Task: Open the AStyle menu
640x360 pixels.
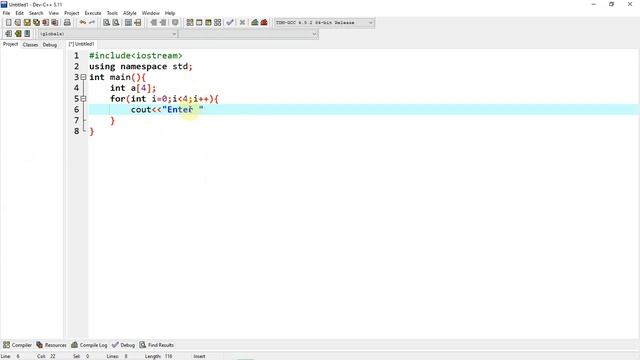Action: (x=130, y=13)
